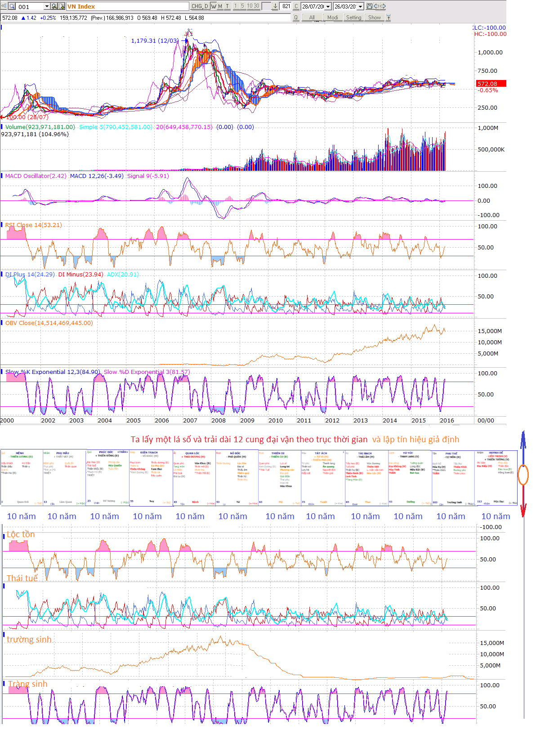
Task: Click the add-to-list document icon
Action: (x=62, y=6)
